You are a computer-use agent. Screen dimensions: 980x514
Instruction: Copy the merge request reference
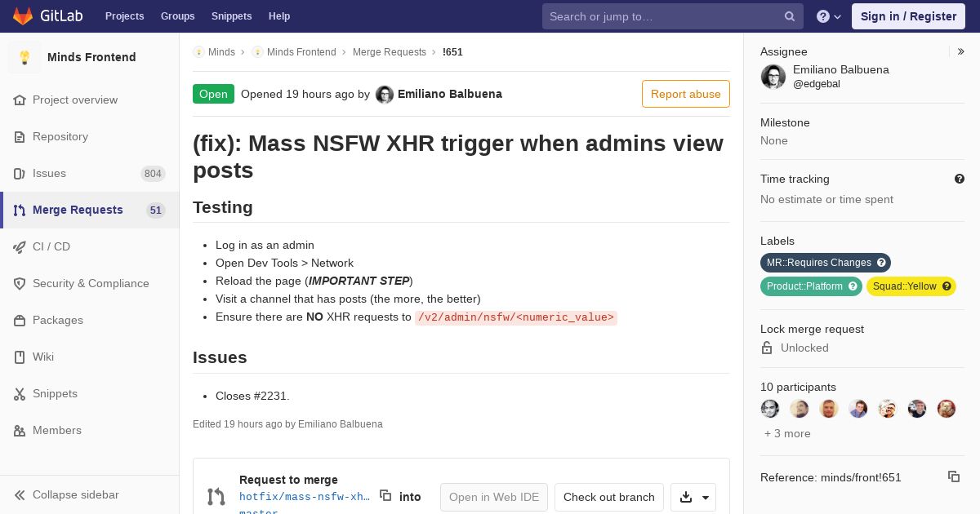click(x=954, y=476)
